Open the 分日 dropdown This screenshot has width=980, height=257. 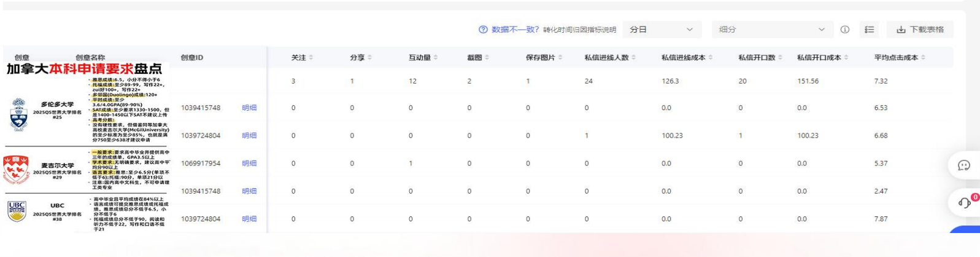pos(662,30)
